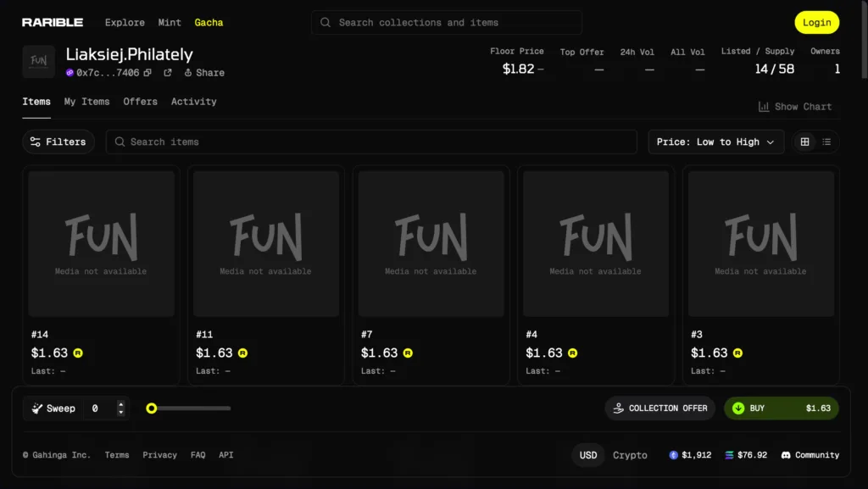Open the Explore menu
Viewport: 868px width, 489px height.
point(125,23)
